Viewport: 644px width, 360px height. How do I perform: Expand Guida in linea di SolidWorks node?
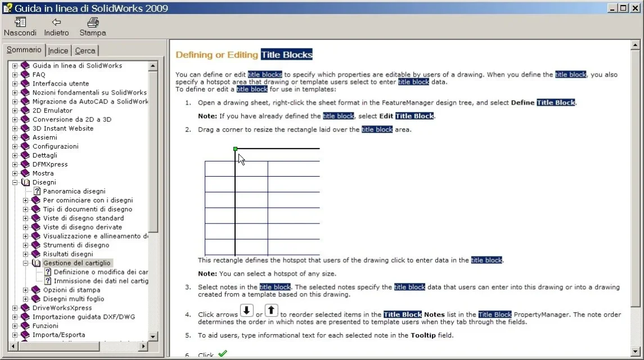tap(15, 66)
